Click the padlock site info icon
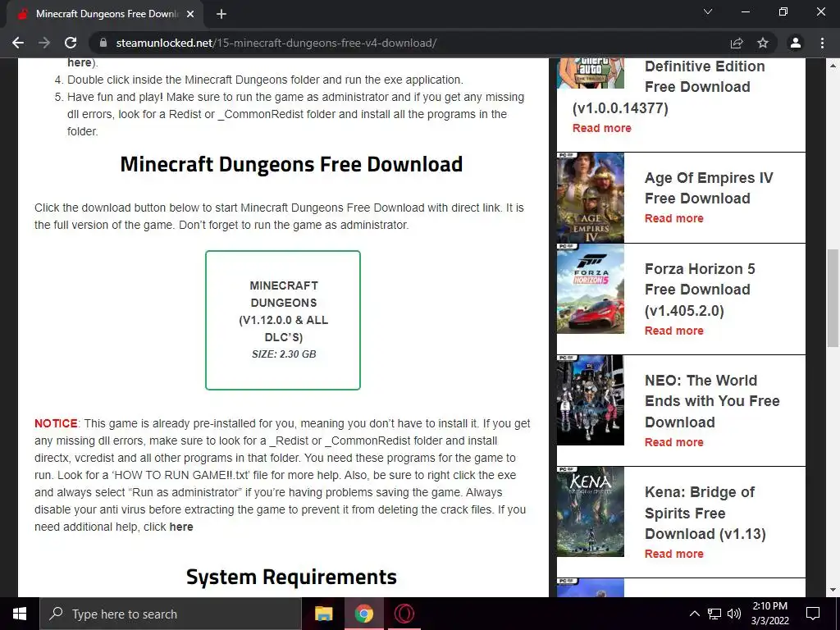 103,43
